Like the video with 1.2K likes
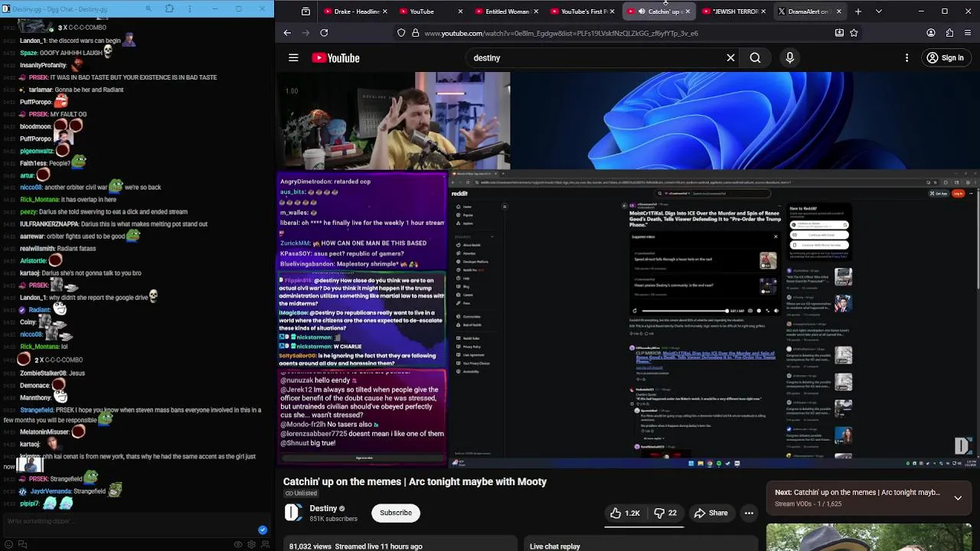This screenshot has width=980, height=551. coord(625,513)
